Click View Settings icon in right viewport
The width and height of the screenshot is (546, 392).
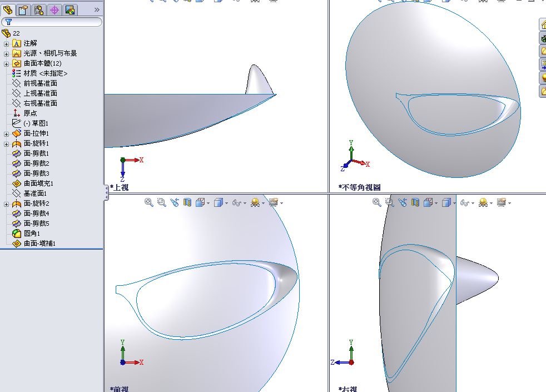[501, 202]
